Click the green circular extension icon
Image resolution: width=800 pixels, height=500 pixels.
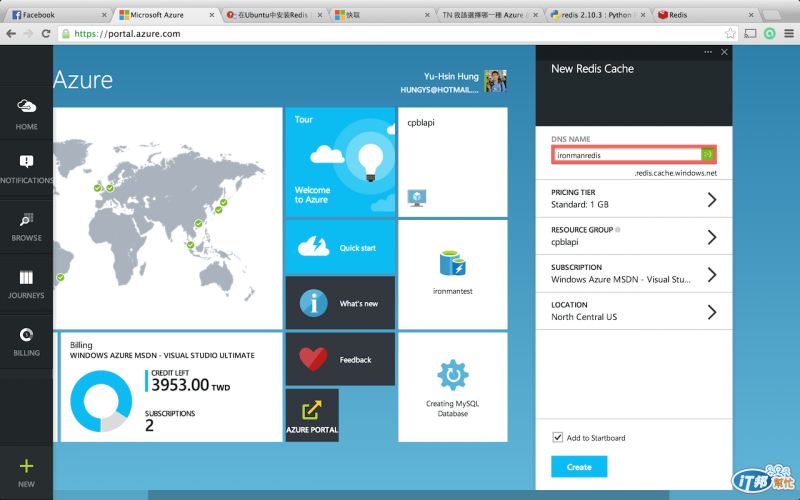pos(769,34)
